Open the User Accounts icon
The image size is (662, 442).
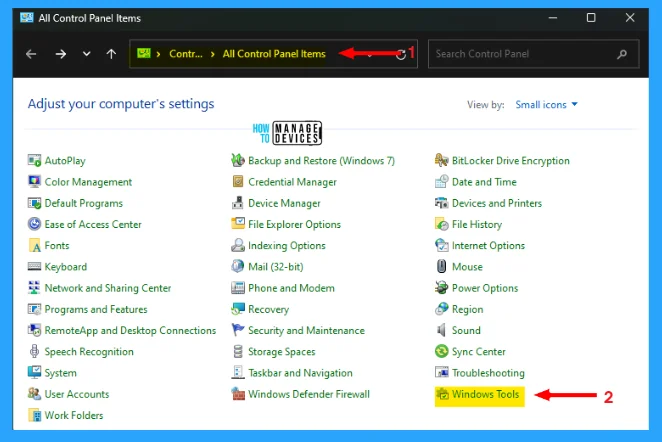tap(34, 394)
